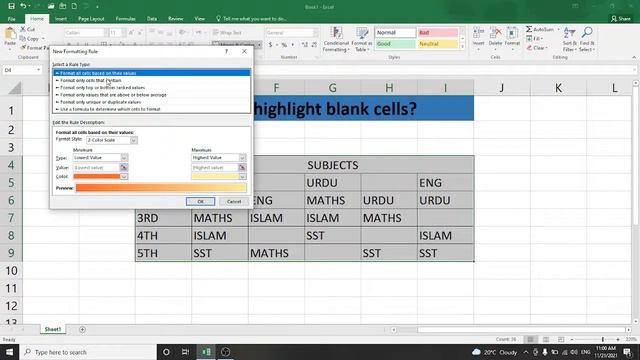This screenshot has width=640, height=360.
Task: Switch to Normal view in status bar
Action: click(x=530, y=339)
